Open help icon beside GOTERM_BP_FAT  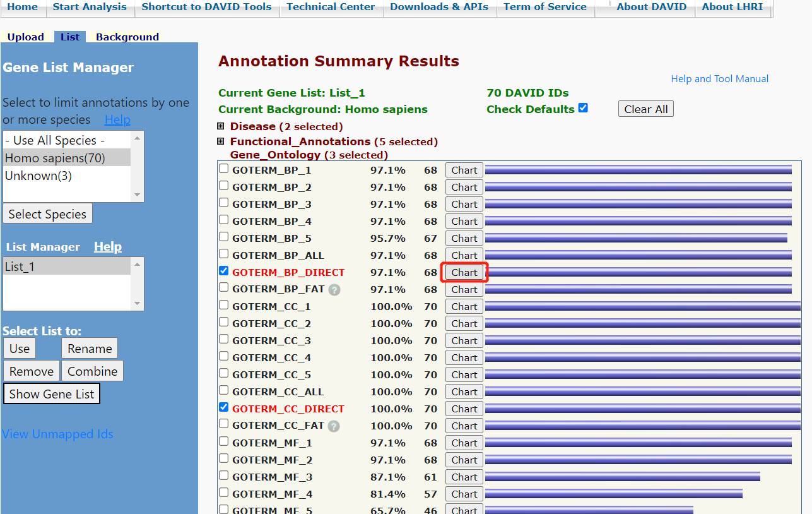(334, 290)
